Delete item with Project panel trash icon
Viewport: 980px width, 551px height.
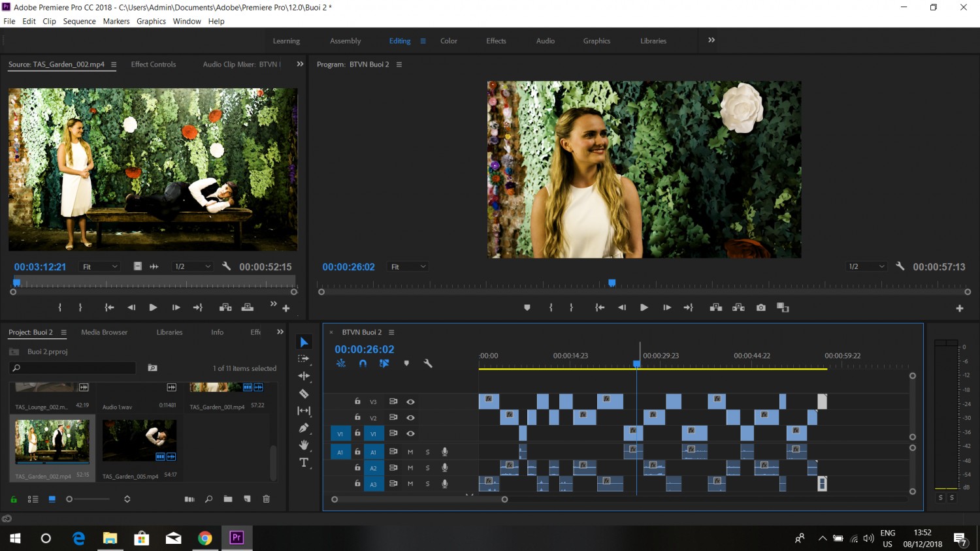click(x=267, y=499)
